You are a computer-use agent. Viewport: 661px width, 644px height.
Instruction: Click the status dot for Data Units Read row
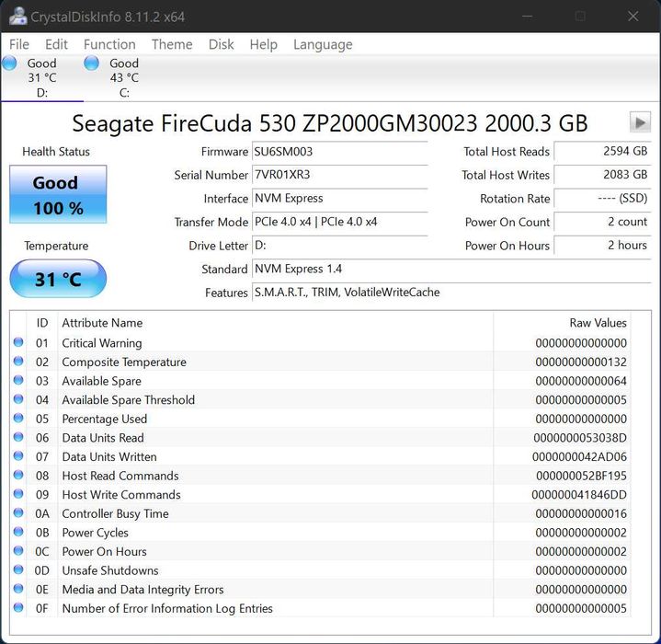pyautogui.click(x=18, y=437)
